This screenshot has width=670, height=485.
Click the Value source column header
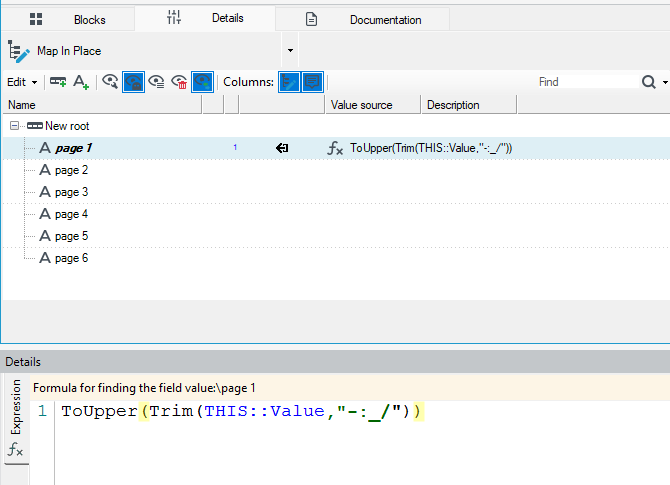(x=373, y=105)
